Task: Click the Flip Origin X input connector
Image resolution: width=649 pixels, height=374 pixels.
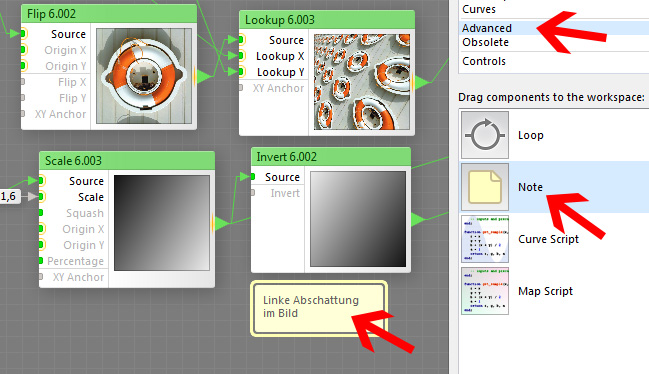Action: [x=24, y=50]
